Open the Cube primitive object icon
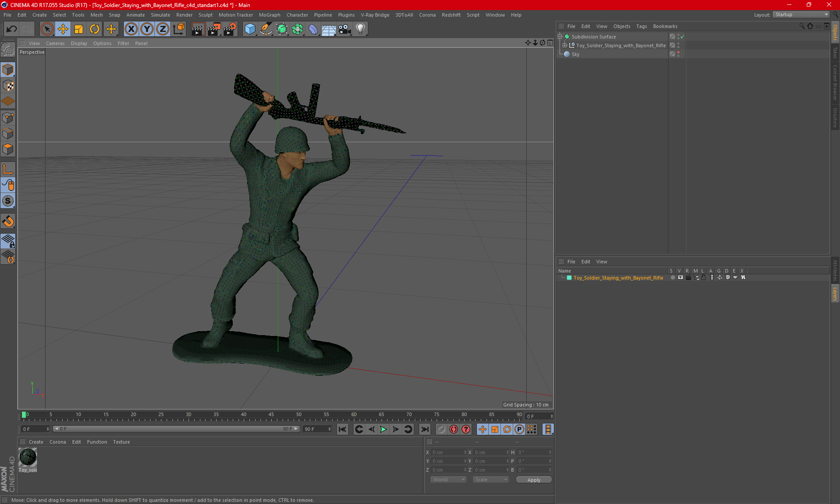This screenshot has height=504, width=840. [250, 29]
